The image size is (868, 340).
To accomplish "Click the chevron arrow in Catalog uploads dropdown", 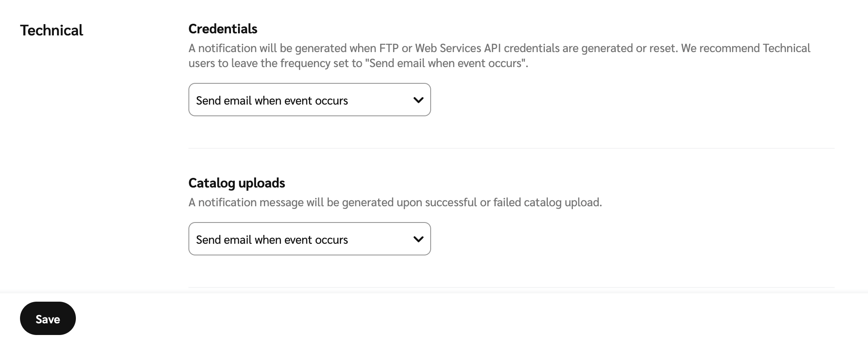I will click(x=418, y=239).
